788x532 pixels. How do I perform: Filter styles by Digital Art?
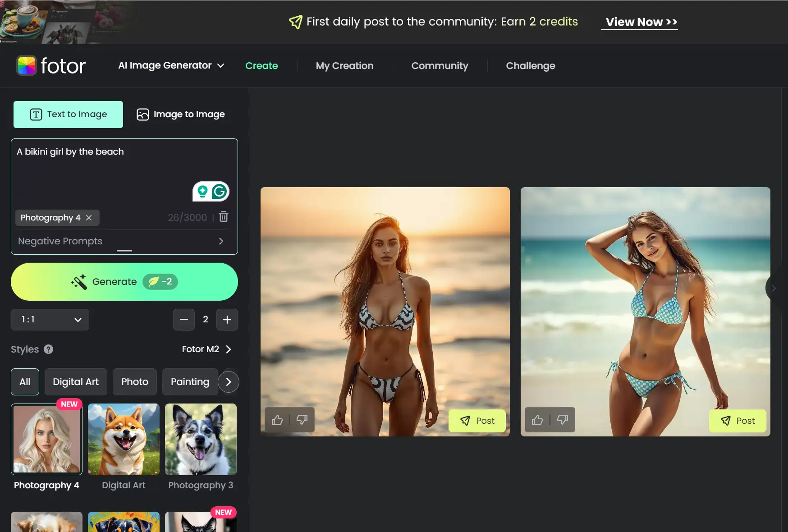coord(76,382)
